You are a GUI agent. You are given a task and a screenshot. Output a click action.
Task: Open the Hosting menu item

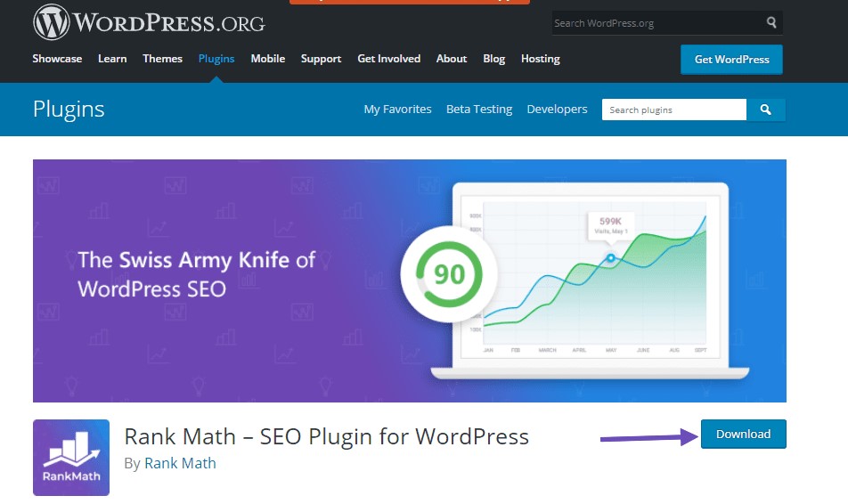pos(540,59)
